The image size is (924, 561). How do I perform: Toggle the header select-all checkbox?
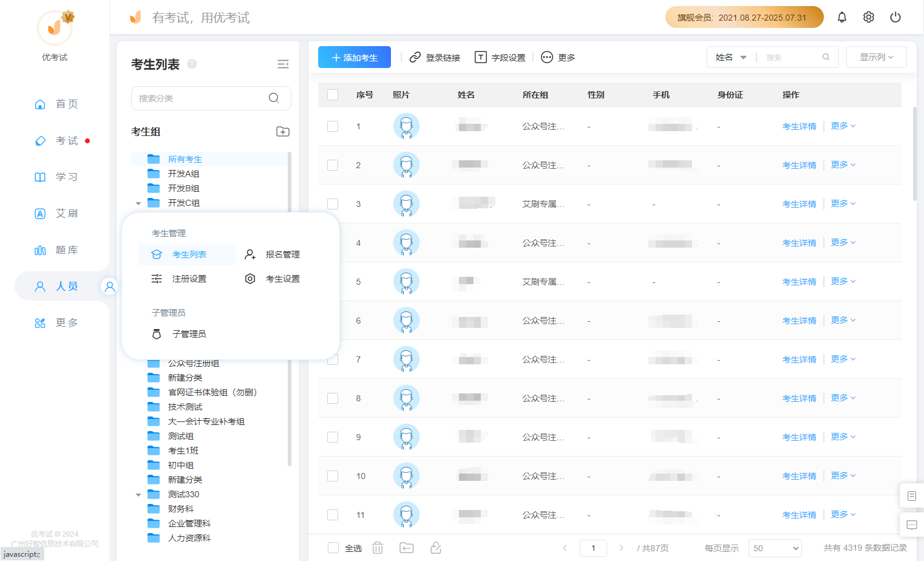pyautogui.click(x=333, y=95)
